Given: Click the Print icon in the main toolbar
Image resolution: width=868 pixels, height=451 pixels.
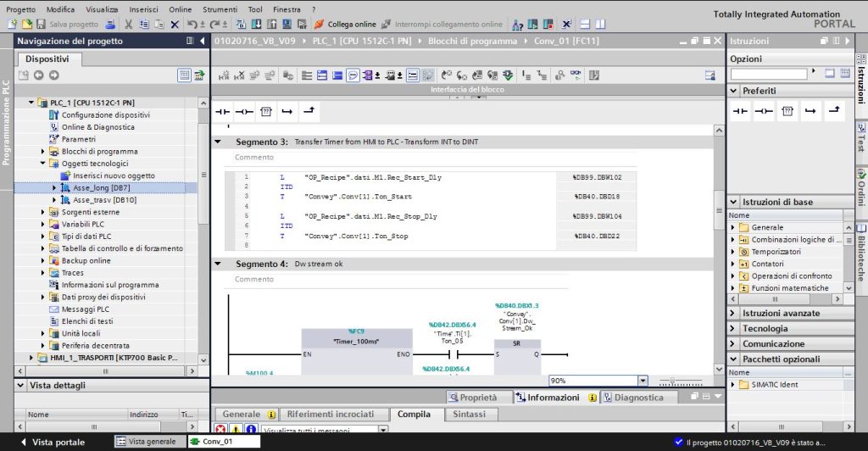Looking at the screenshot, I should pyautogui.click(x=110, y=25).
